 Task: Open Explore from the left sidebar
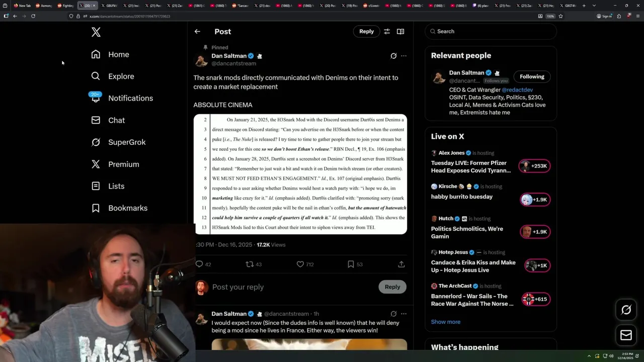coord(113,76)
